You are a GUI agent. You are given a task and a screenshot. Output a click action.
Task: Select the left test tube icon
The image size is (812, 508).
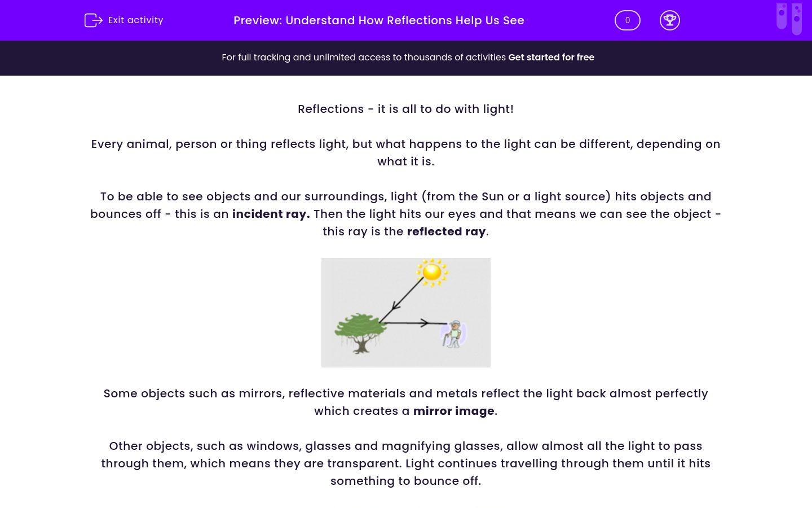pos(782,17)
